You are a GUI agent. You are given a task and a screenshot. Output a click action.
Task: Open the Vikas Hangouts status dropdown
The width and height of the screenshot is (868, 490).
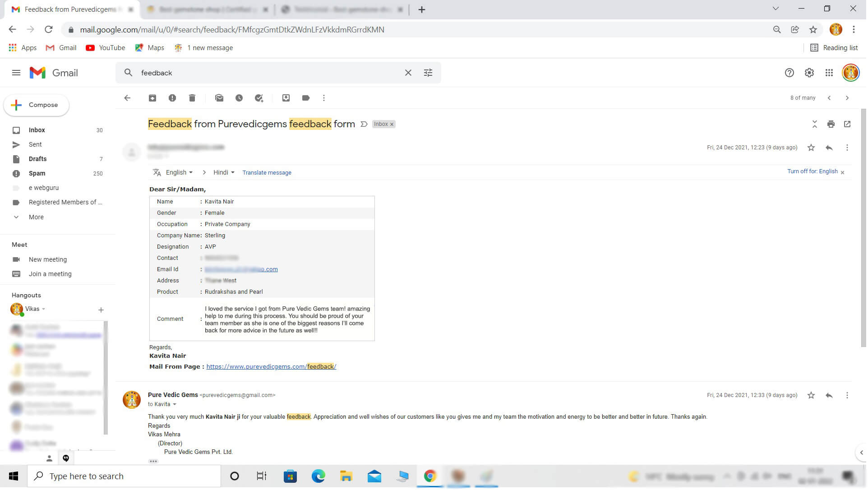(44, 310)
